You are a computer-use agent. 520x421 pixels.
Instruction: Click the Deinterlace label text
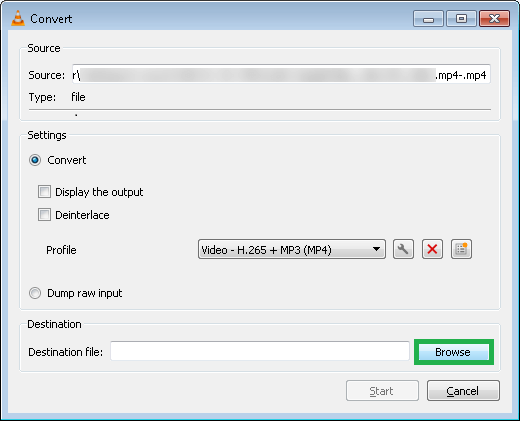[x=82, y=215]
